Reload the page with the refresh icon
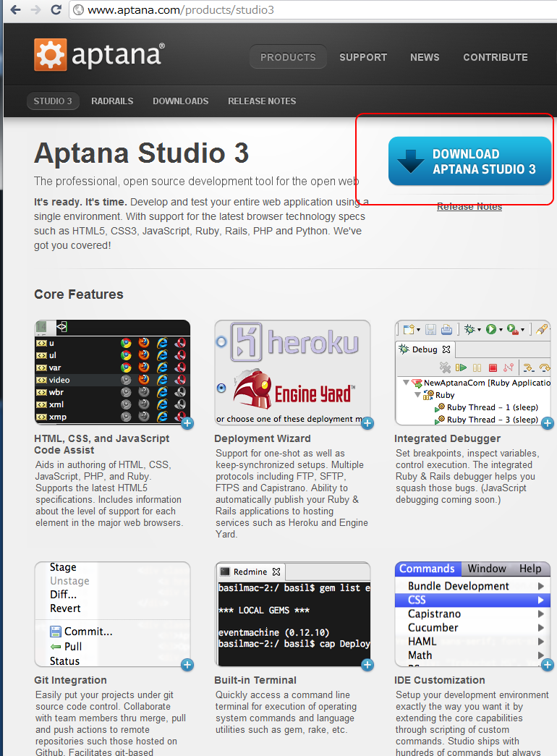The height and width of the screenshot is (756, 557). [x=56, y=9]
